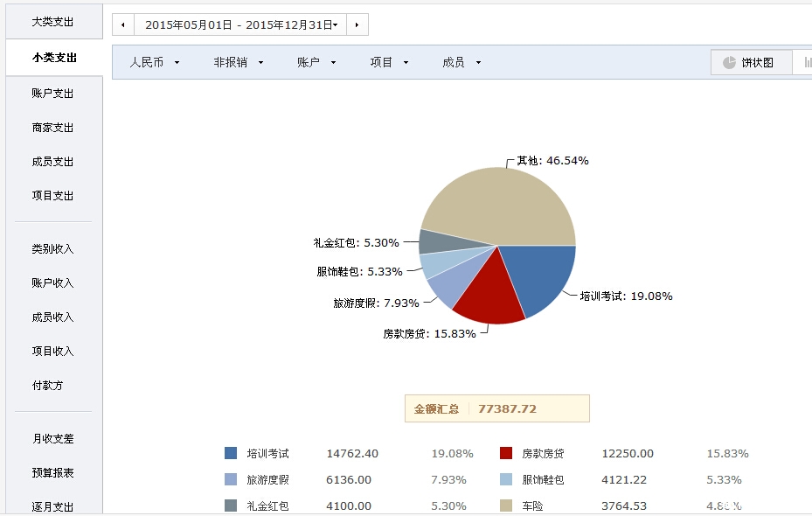This screenshot has height=516, width=812.
Task: Open 成员收入 report
Action: click(x=52, y=317)
